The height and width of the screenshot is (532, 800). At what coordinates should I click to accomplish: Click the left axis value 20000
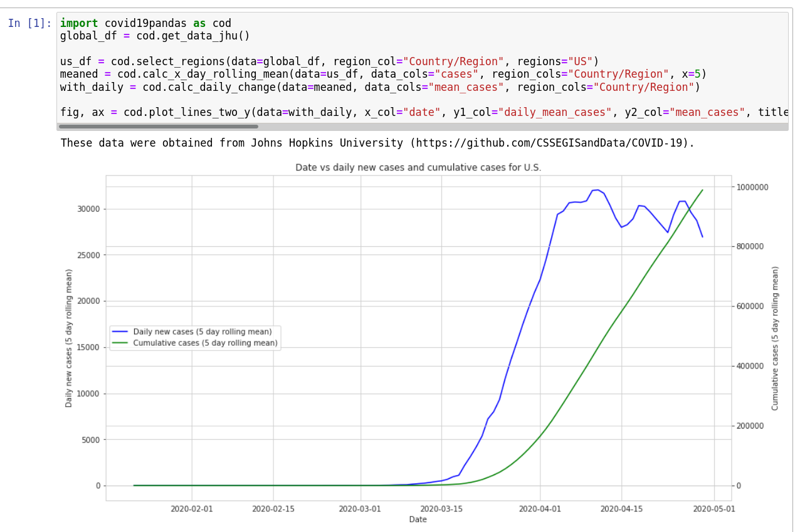click(88, 301)
